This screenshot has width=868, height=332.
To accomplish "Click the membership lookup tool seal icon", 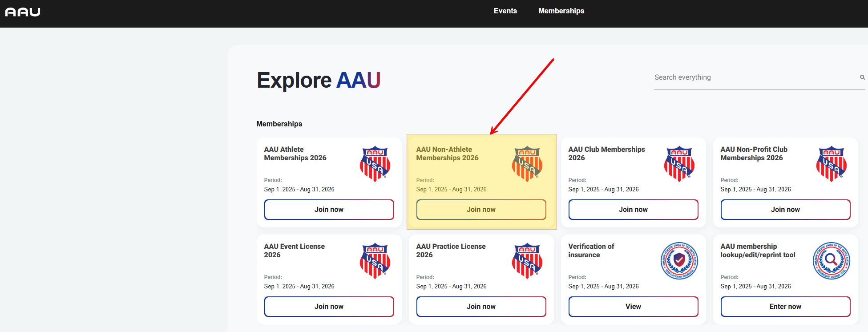I will 832,261.
